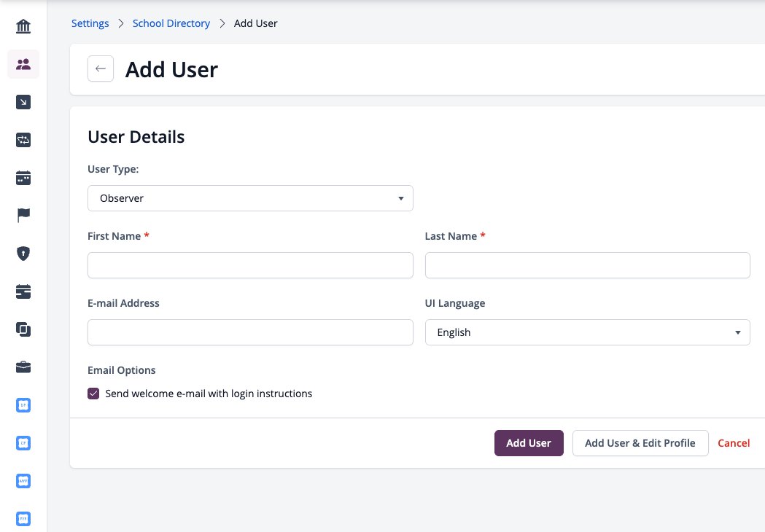Open the CP programme icon
765x532 pixels.
click(23, 443)
